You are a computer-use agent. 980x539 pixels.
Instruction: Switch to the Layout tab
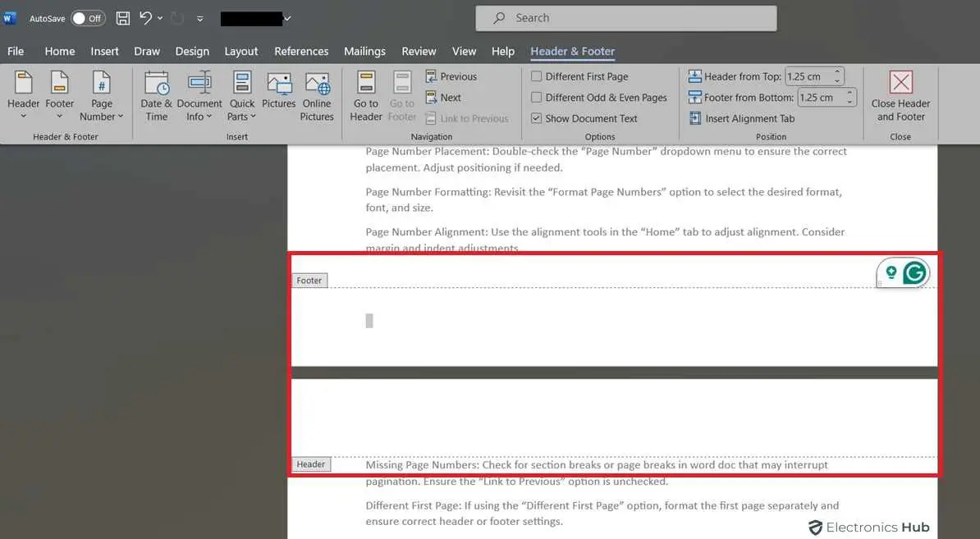tap(241, 51)
